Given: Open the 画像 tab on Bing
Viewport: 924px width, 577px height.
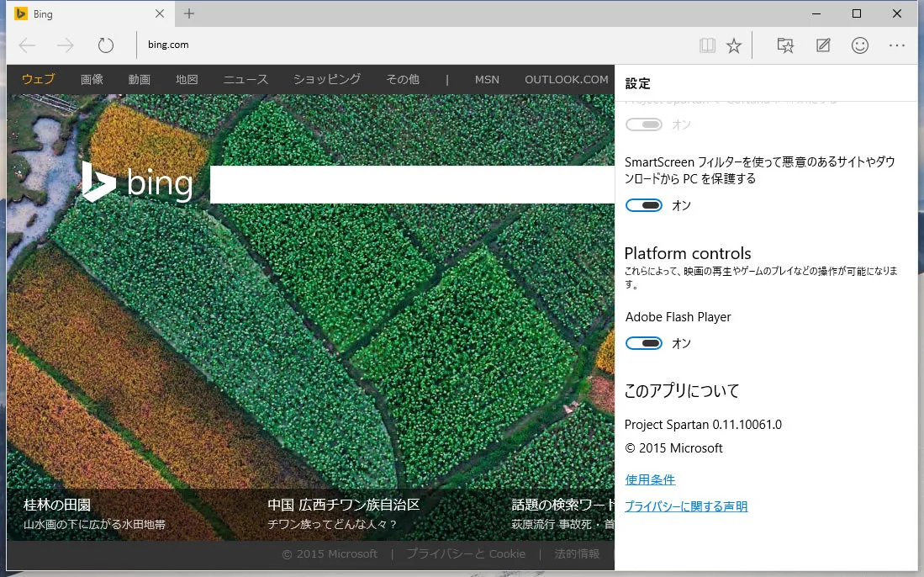Looking at the screenshot, I should 92,80.
